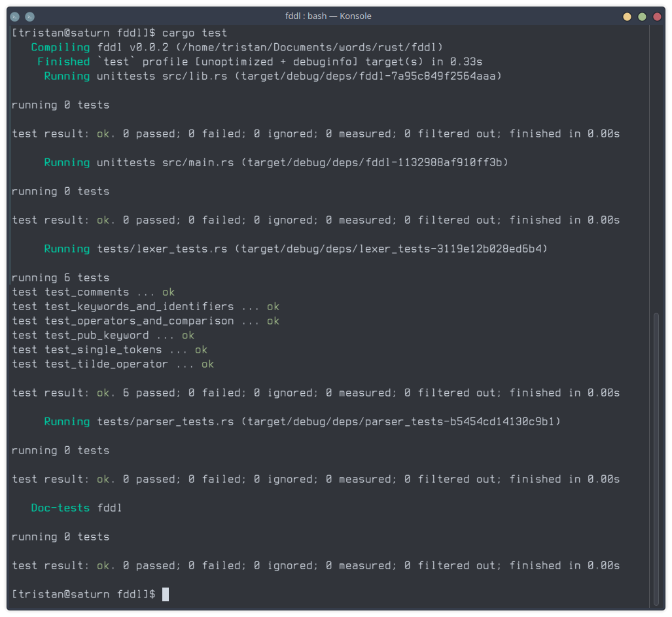The image size is (672, 617).
Task: Click the green maximize window button
Action: pos(642,17)
